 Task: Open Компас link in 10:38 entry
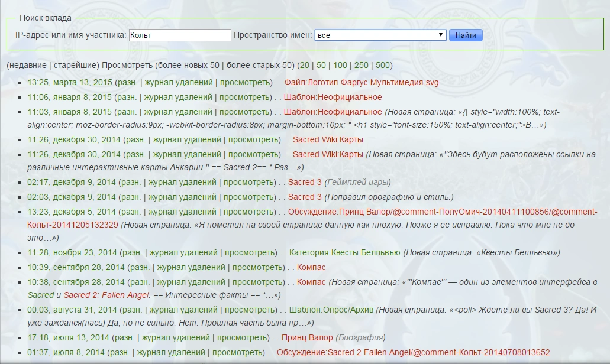tap(311, 282)
